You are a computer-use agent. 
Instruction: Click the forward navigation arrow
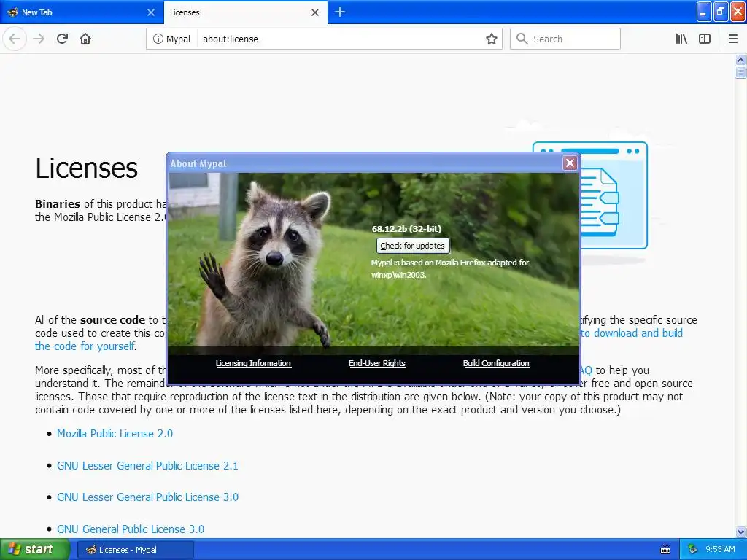(39, 39)
